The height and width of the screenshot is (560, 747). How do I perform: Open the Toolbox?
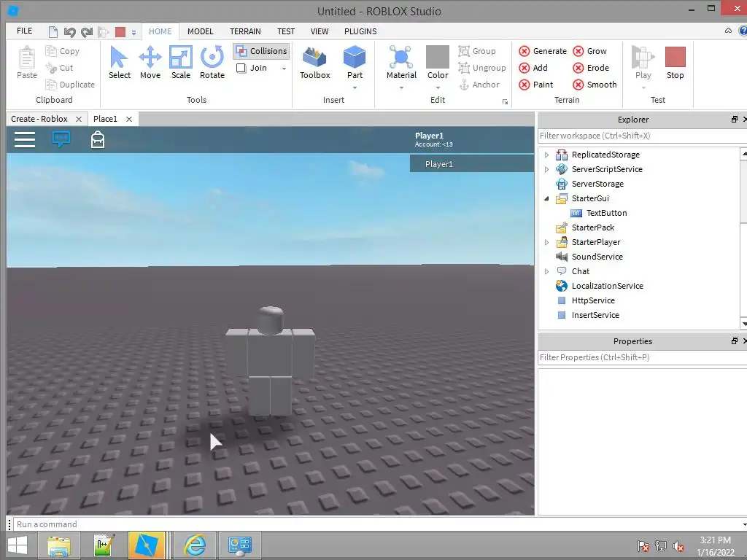pos(315,62)
